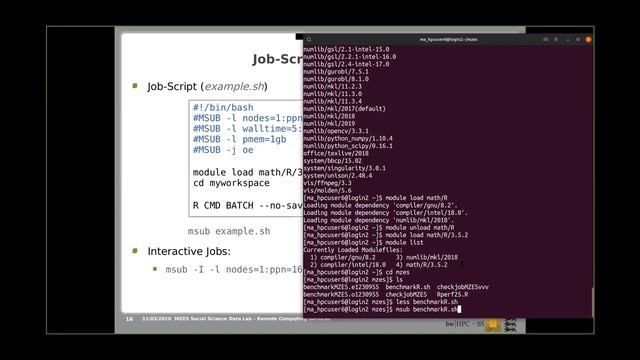Click 'msub example.sh' text on slide

[229, 231]
